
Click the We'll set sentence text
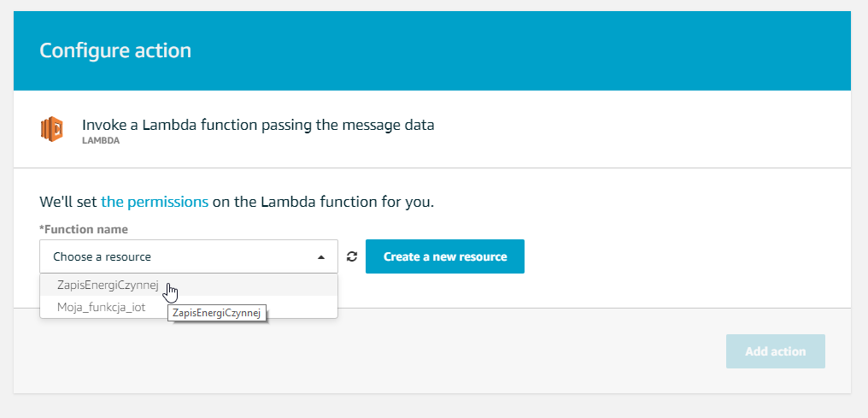(237, 202)
